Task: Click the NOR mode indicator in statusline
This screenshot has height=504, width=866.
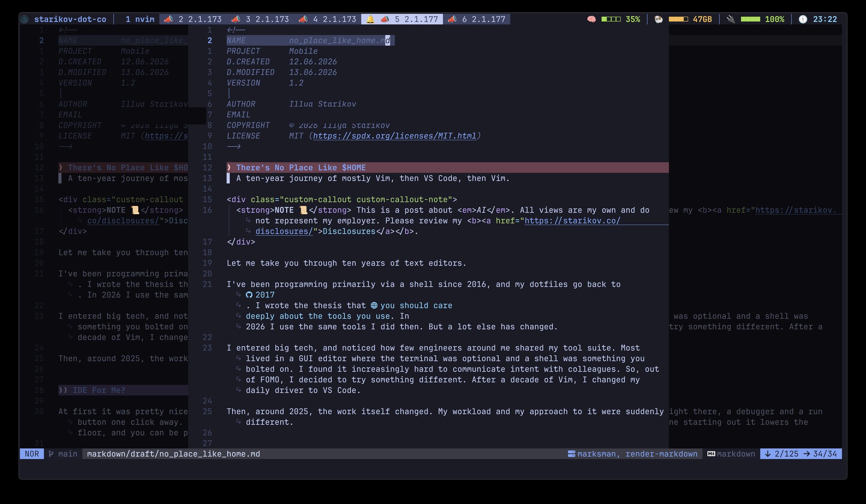Action: [x=32, y=454]
